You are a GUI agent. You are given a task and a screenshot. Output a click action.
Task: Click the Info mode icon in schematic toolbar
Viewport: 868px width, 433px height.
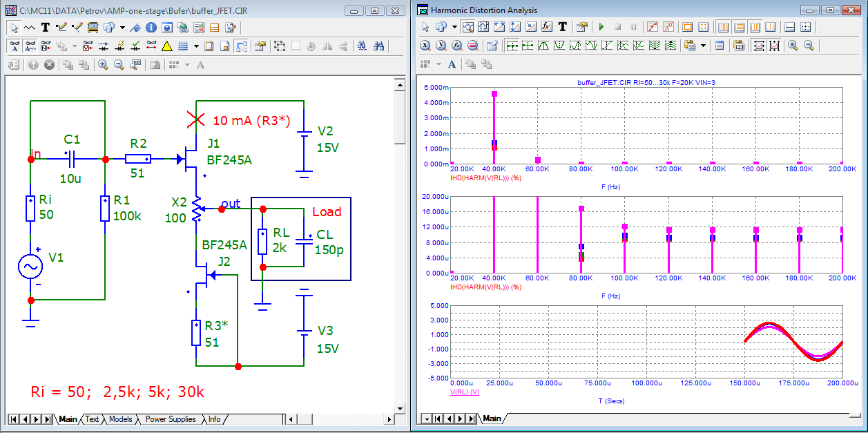click(x=151, y=28)
